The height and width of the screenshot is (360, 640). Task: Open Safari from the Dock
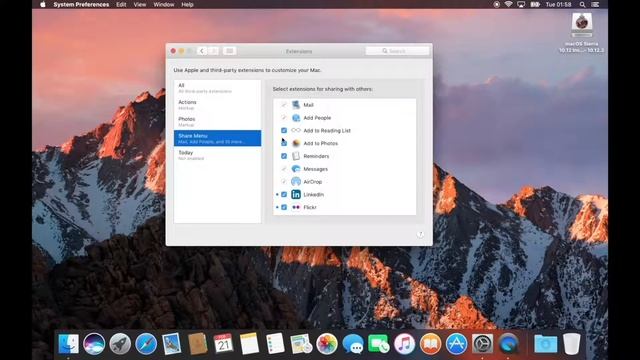tap(146, 343)
